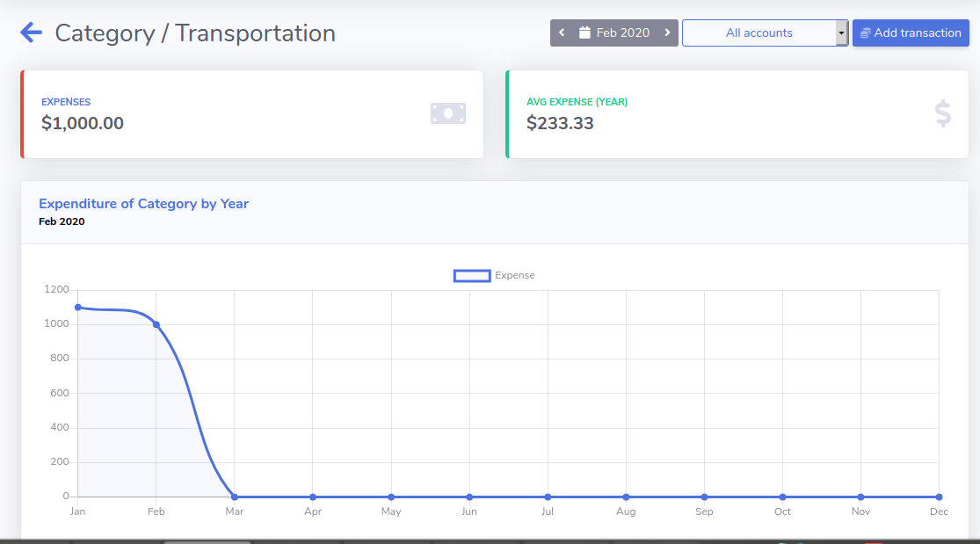Click the Dec data point on chart
The image size is (980, 544).
click(939, 497)
